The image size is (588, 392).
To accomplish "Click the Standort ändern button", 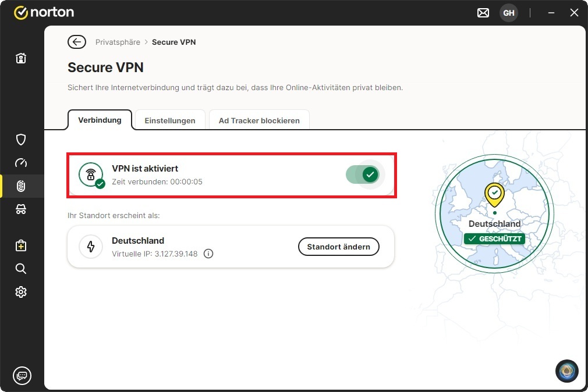I will pyautogui.click(x=339, y=247).
